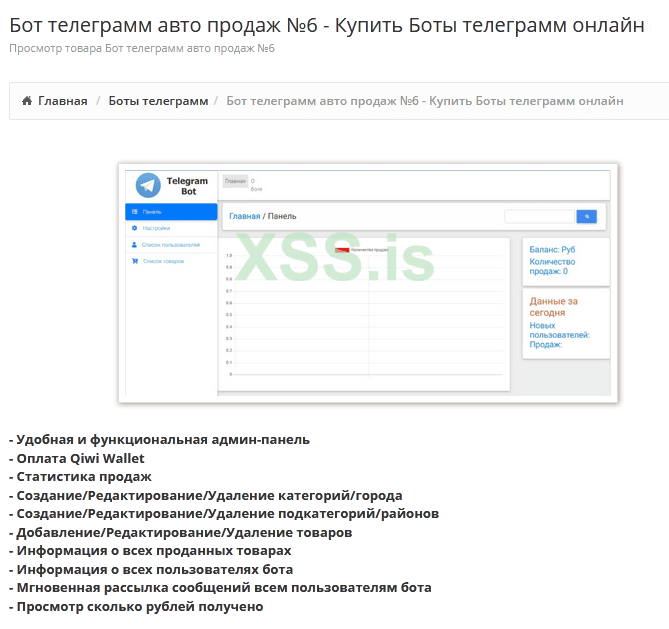Click the current-page breadcrumb 'Бот телеграмм авто продаж №6'
The height and width of the screenshot is (629, 669).
pyautogui.click(x=425, y=101)
